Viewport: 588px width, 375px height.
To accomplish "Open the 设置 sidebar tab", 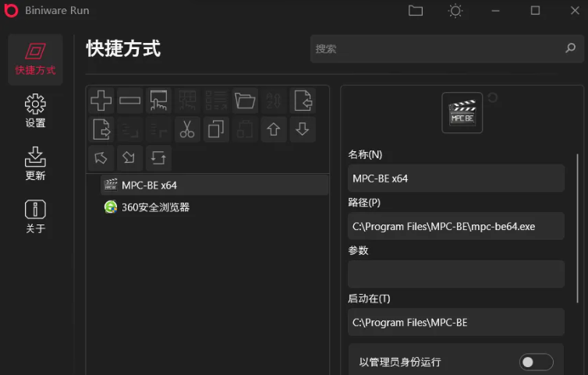I will click(x=35, y=111).
